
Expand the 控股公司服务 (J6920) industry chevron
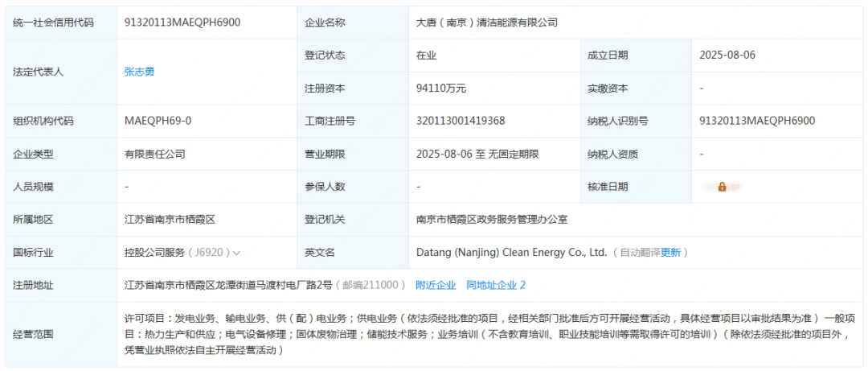[x=236, y=253]
